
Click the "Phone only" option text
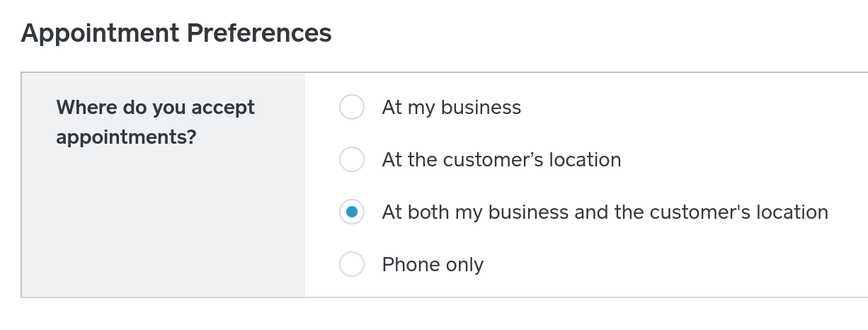click(x=433, y=265)
